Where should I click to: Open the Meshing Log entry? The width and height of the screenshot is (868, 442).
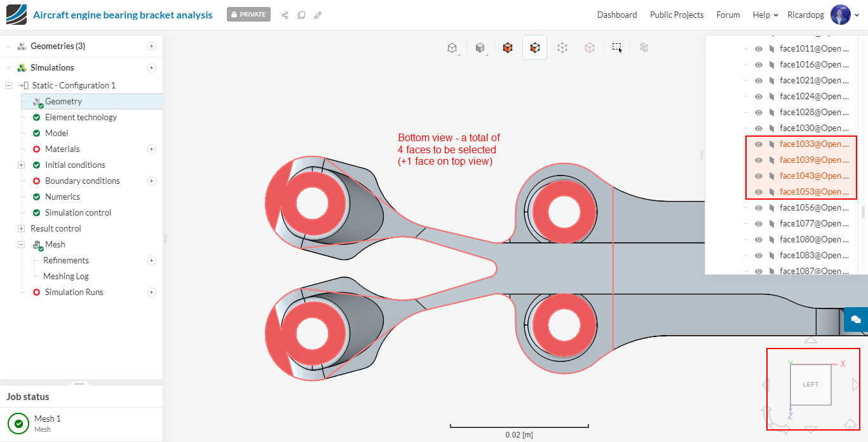coord(66,276)
